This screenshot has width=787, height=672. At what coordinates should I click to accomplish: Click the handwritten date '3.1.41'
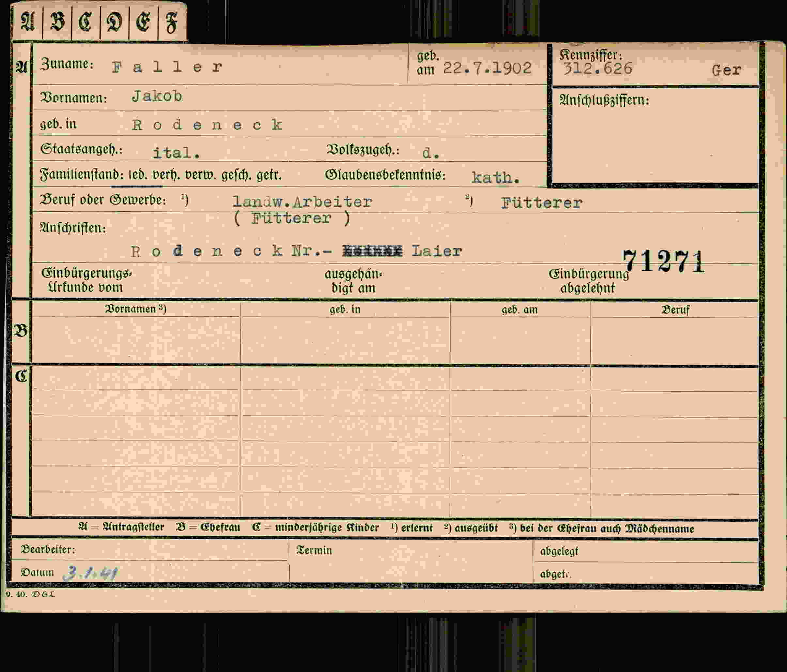tap(91, 573)
